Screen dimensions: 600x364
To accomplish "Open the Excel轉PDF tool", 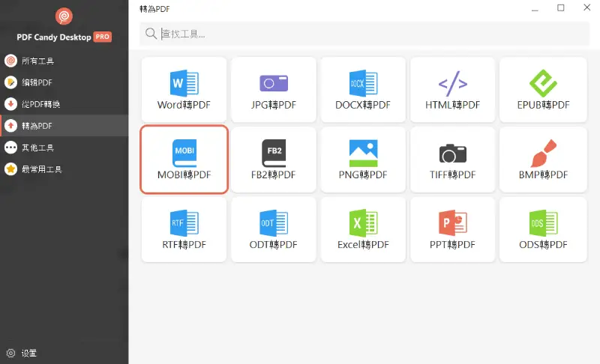I will tap(363, 229).
